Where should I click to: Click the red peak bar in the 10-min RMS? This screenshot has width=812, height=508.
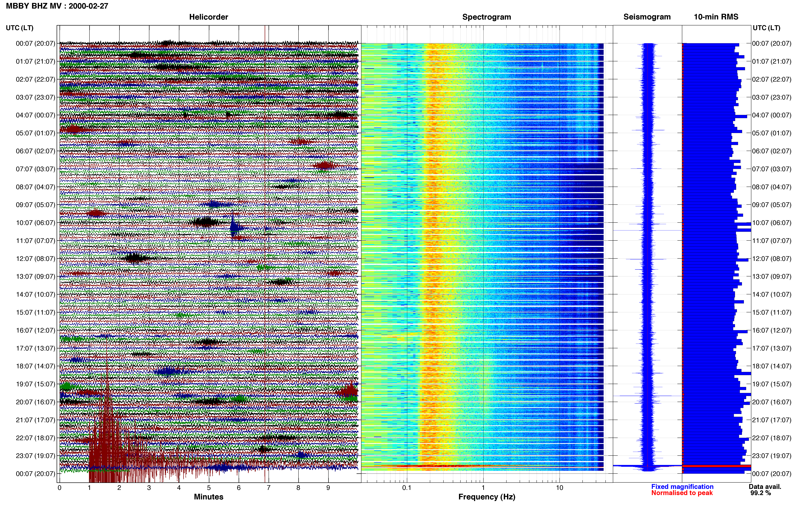coord(717,466)
